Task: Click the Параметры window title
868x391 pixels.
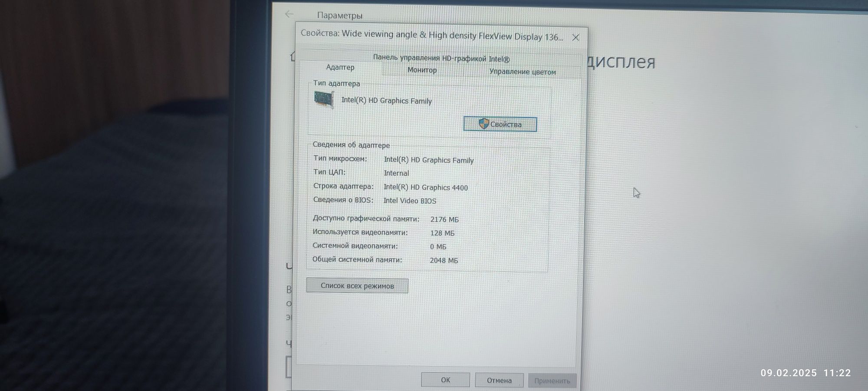Action: coord(339,16)
